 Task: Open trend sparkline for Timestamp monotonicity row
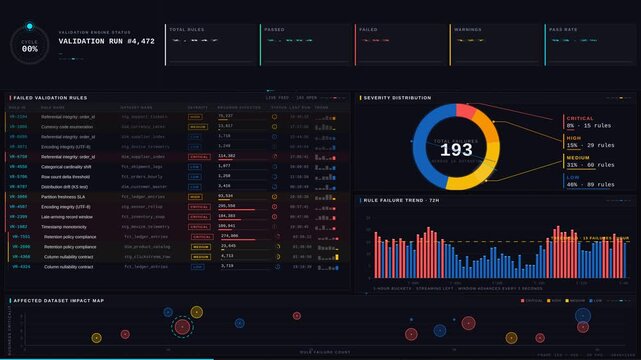click(x=326, y=227)
